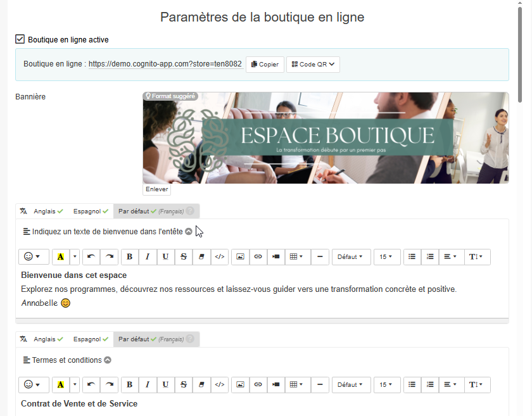Screen dimensions: 532x416
Task: Insert a horizontal rule in the welcome editor
Action: tap(320, 256)
